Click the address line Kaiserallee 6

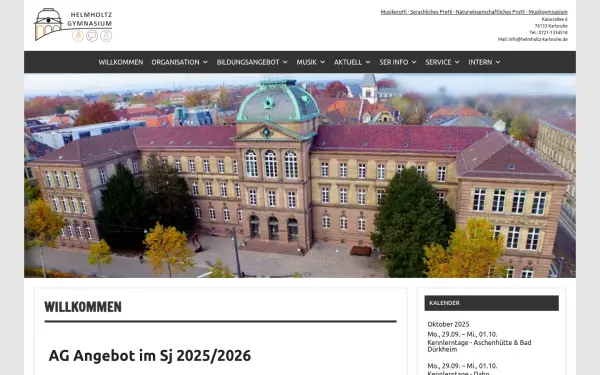(554, 19)
